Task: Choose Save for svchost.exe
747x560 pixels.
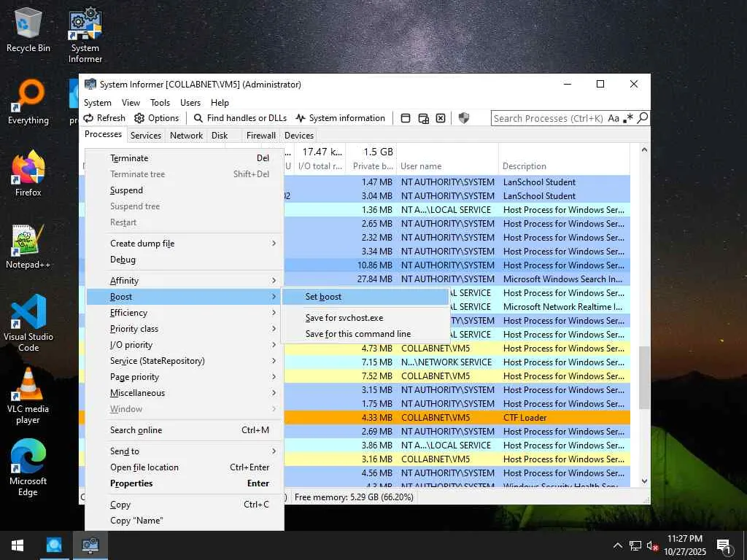Action: coord(365,318)
